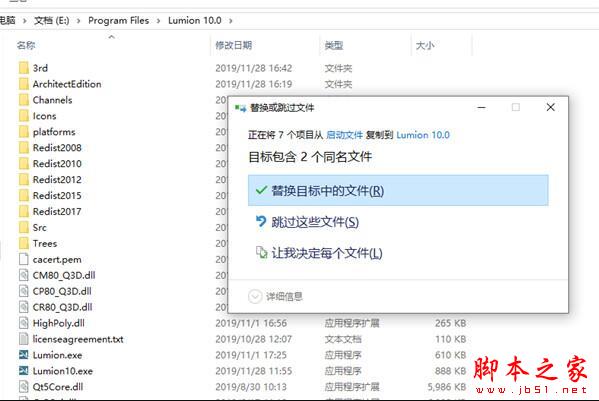Open the Lumion 10.0 destination link

click(423, 135)
